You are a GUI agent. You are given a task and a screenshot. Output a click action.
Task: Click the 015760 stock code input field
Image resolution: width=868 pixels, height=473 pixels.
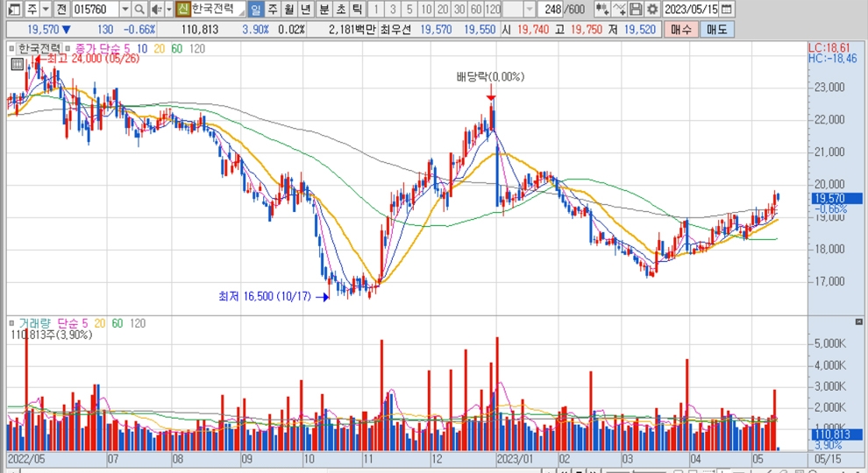tap(94, 9)
